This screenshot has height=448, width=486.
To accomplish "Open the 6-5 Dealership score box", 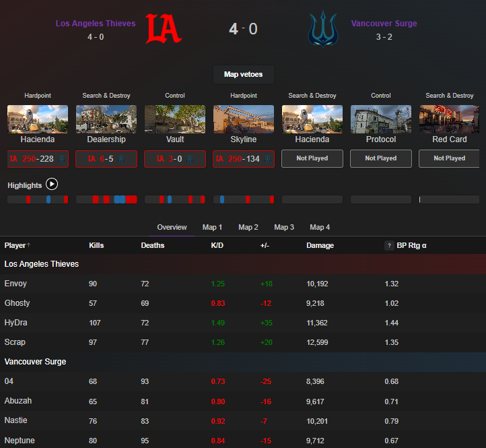I will tap(106, 159).
